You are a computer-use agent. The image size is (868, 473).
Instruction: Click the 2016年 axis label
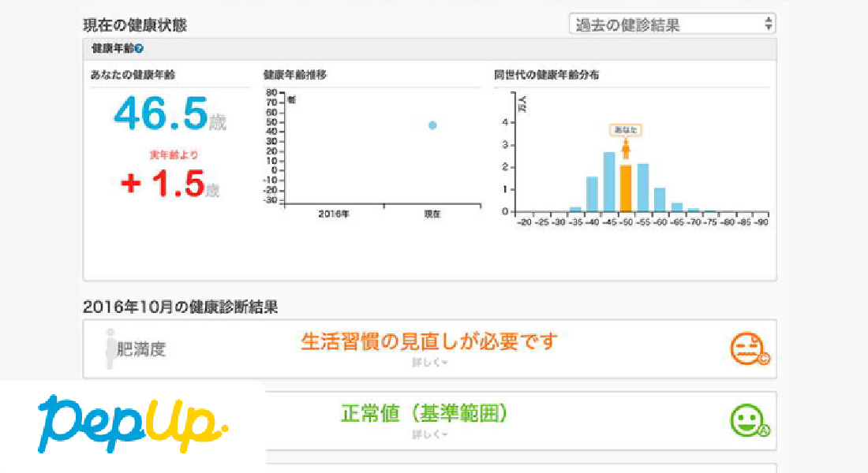(x=333, y=214)
